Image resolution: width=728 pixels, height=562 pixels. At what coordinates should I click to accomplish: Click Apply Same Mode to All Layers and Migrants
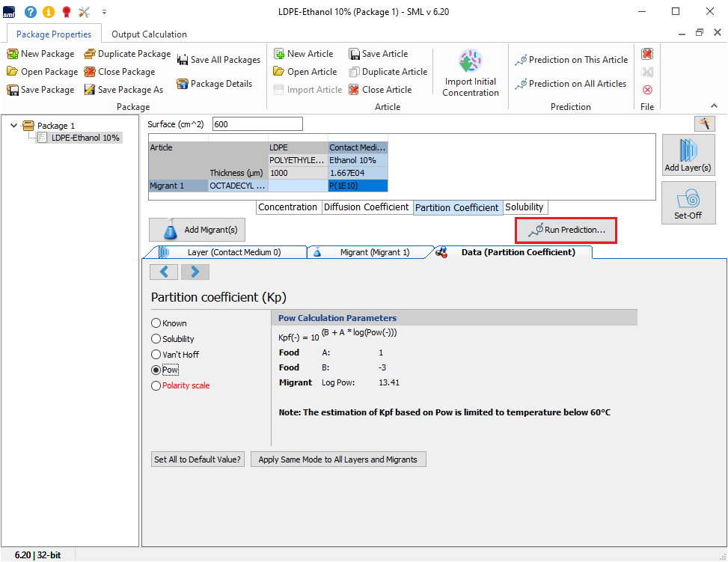[337, 459]
